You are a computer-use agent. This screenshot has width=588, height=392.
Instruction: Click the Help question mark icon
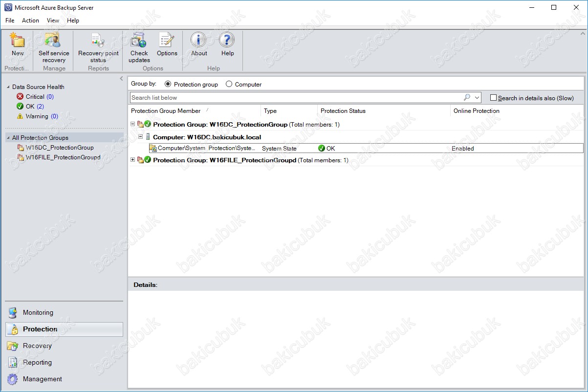pyautogui.click(x=227, y=40)
